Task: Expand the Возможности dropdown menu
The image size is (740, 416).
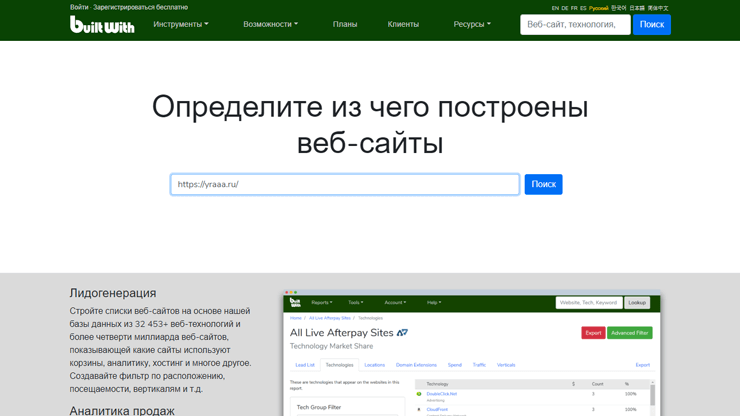Action: 270,24
